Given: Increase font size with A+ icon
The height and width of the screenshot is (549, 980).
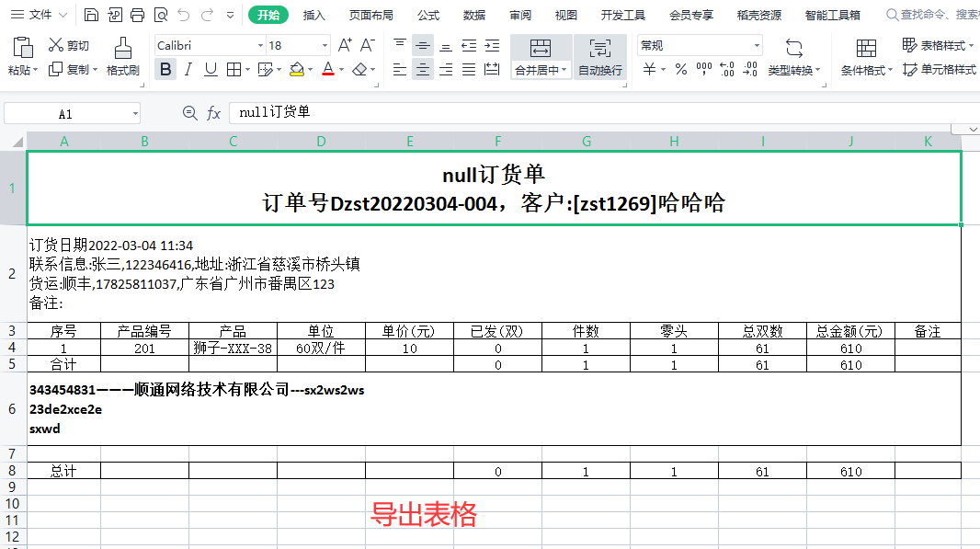Looking at the screenshot, I should coord(345,45).
